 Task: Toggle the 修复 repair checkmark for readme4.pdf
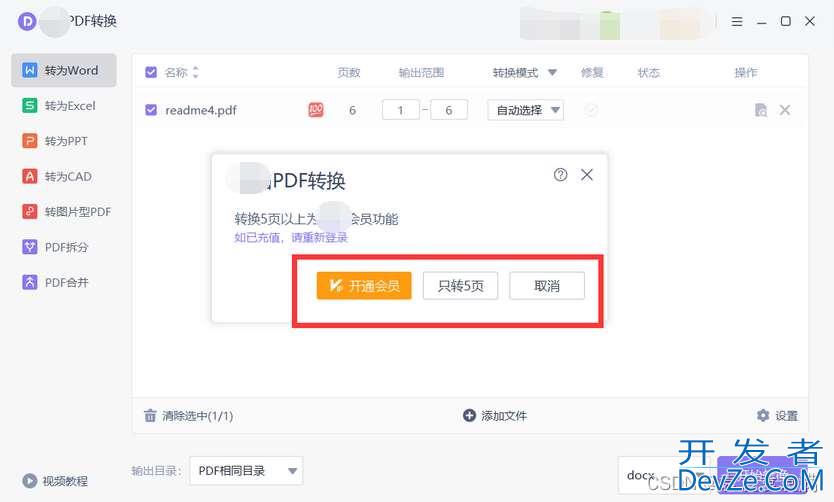tap(591, 110)
